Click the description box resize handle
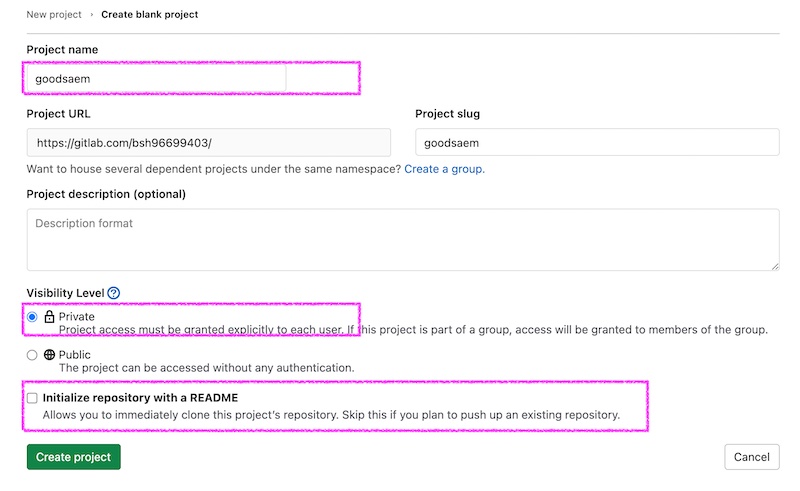 (x=775, y=266)
